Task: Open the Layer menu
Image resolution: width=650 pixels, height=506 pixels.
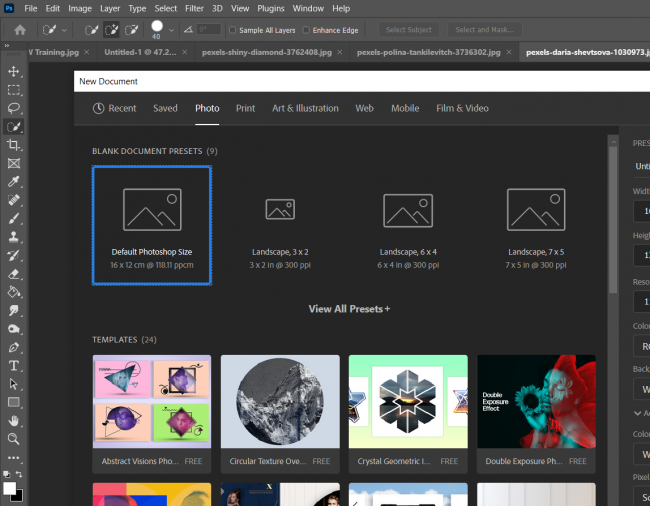Action: [110, 8]
